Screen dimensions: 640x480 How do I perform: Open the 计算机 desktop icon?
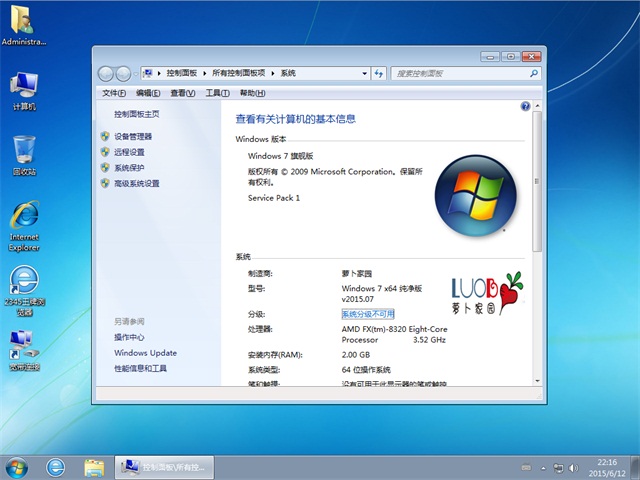(x=24, y=90)
